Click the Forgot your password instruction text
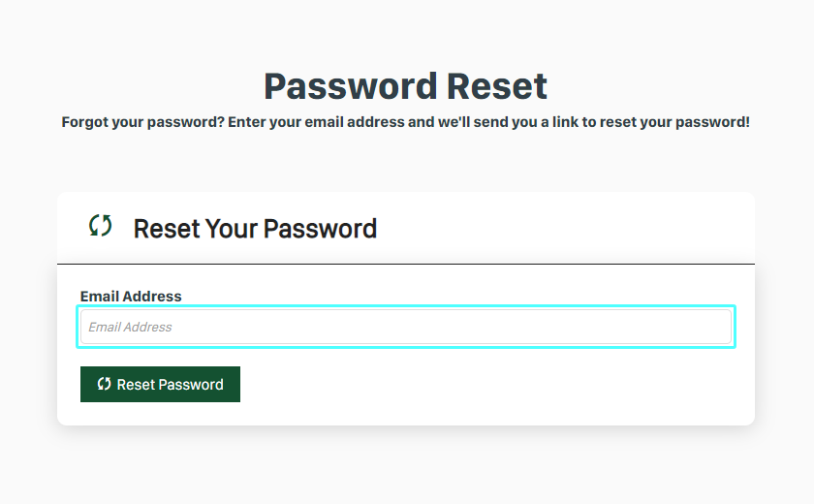This screenshot has height=504, width=814. [405, 122]
